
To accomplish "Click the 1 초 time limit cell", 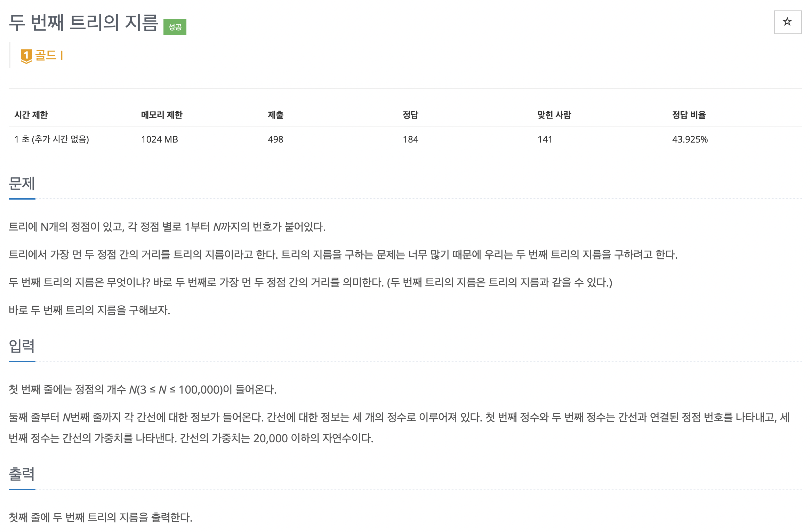I will coord(51,140).
